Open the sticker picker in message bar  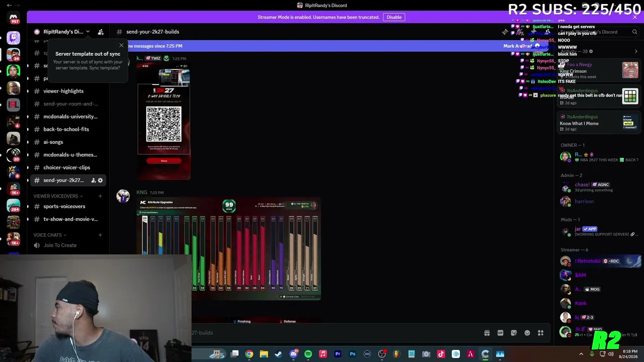[x=514, y=333]
